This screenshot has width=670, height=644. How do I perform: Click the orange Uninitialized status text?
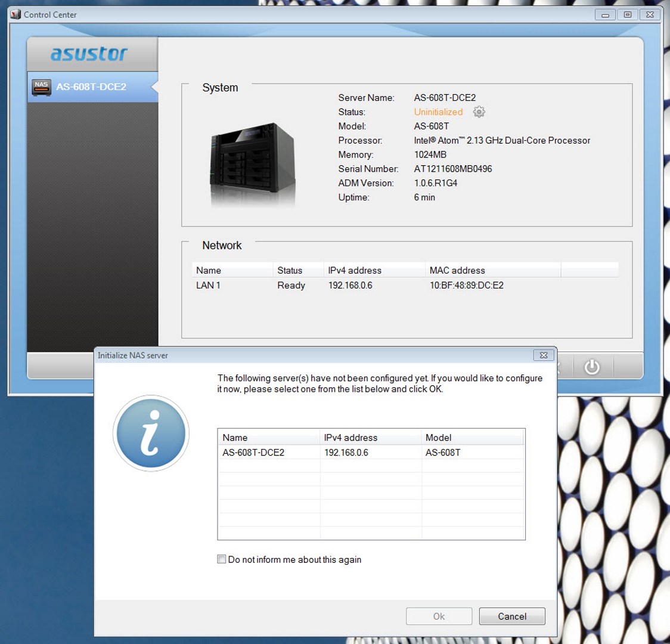(x=438, y=112)
